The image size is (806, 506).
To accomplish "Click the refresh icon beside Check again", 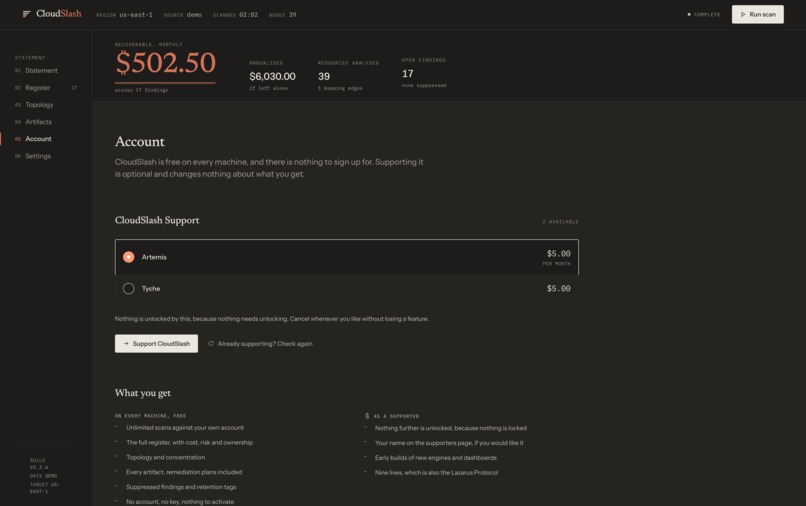I will pos(211,344).
